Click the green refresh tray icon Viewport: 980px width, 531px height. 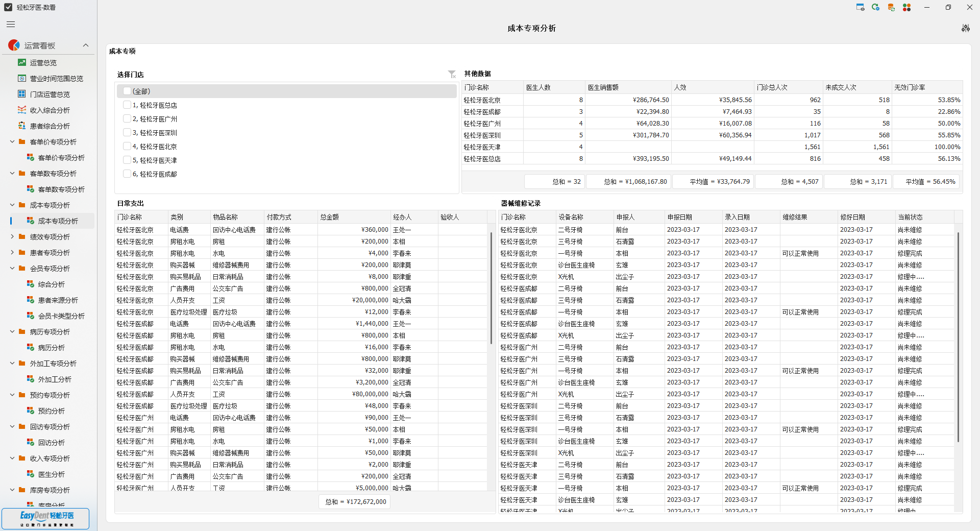[x=875, y=7]
